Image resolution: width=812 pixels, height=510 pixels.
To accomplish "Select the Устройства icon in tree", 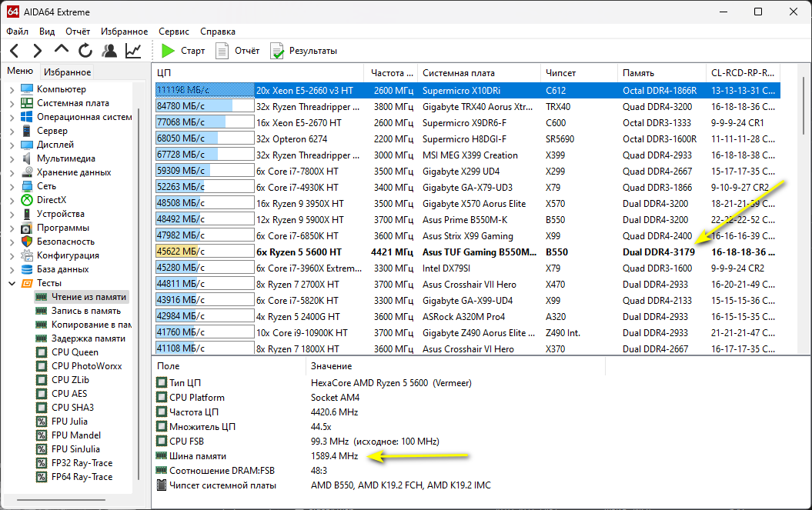I will click(27, 214).
